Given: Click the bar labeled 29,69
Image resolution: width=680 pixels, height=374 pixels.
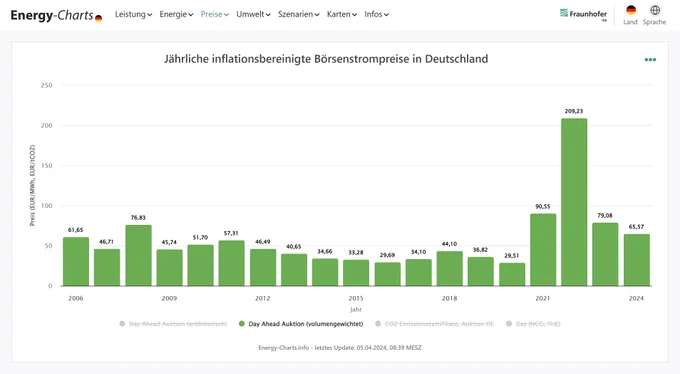Looking at the screenshot, I should pos(387,274).
